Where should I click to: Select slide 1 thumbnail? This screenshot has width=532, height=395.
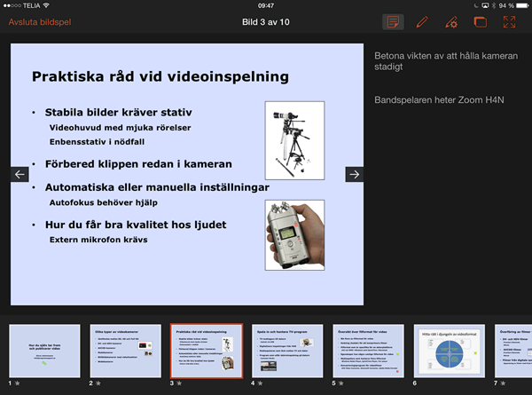click(44, 351)
